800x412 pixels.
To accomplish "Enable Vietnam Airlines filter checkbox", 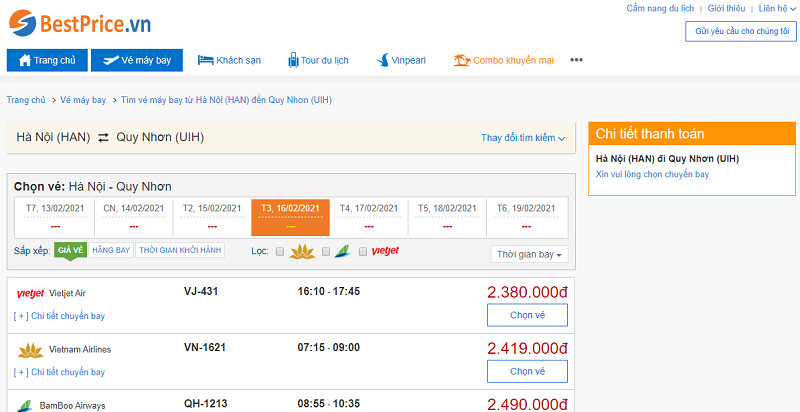I will [x=280, y=251].
